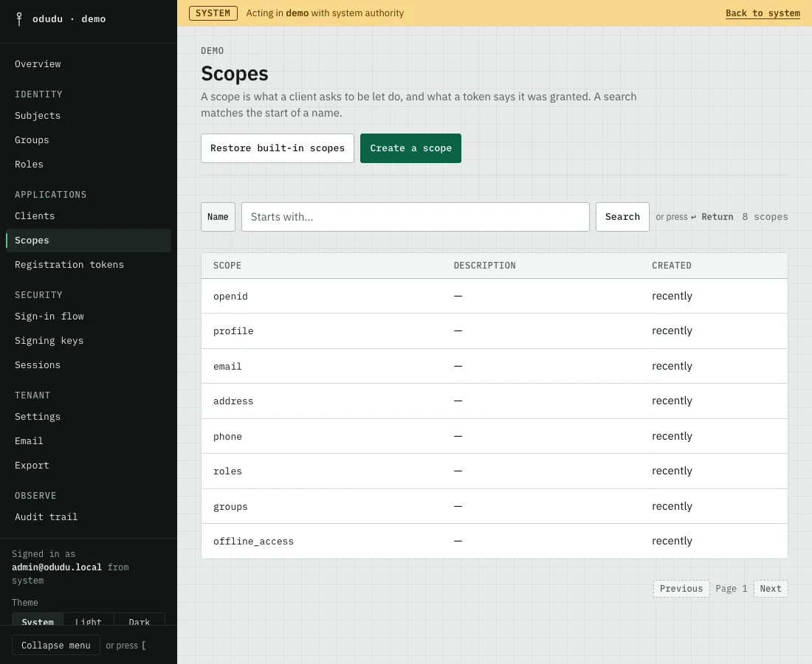Click the Previous page button
This screenshot has width=812, height=664.
coord(681,589)
